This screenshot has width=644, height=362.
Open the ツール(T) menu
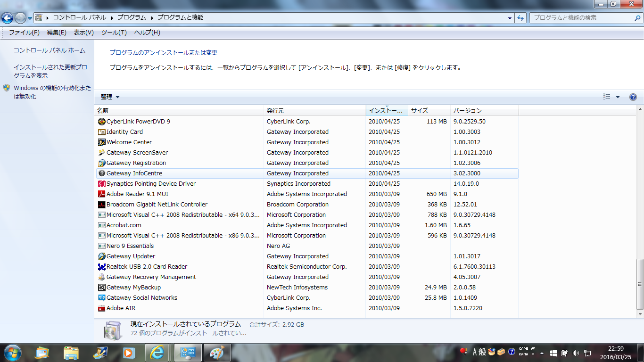pyautogui.click(x=114, y=33)
